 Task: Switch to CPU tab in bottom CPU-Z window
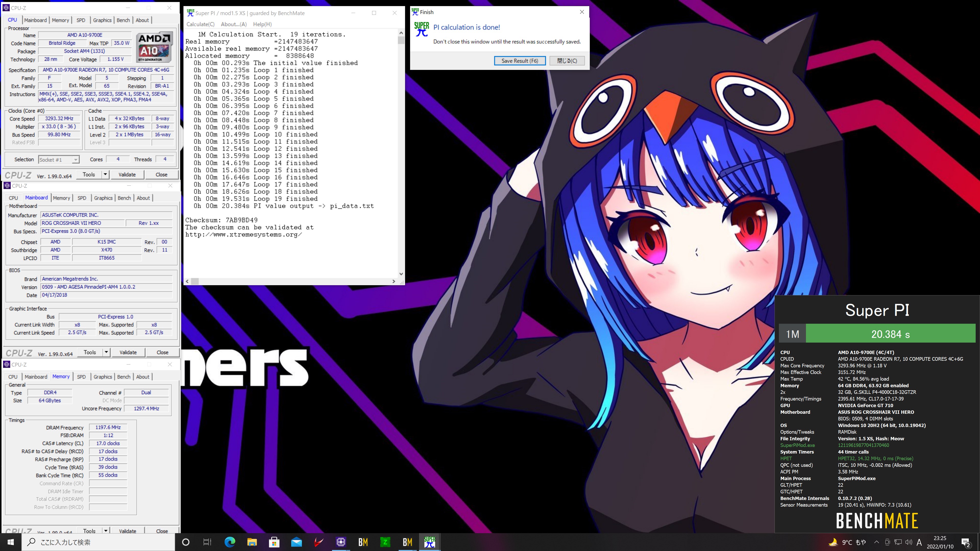click(13, 377)
